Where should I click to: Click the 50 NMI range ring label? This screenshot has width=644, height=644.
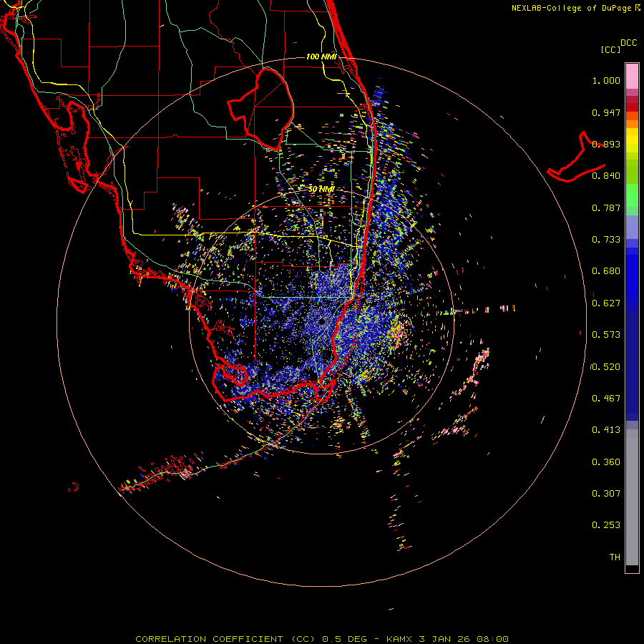pos(321,189)
